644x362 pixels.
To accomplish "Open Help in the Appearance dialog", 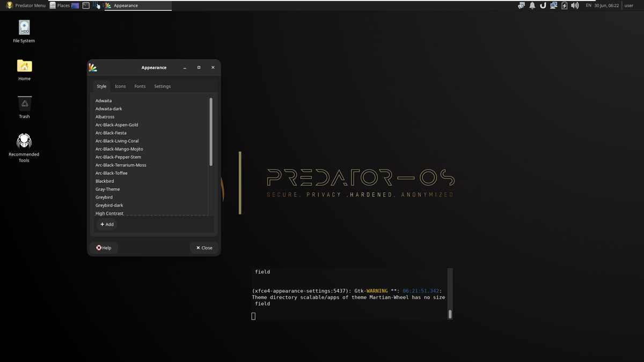I will tap(104, 248).
